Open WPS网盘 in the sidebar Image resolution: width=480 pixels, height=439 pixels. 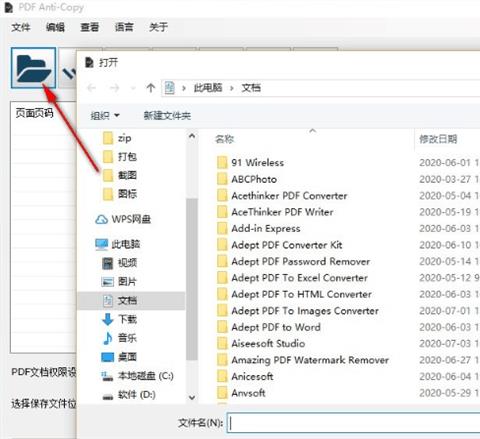tap(123, 219)
